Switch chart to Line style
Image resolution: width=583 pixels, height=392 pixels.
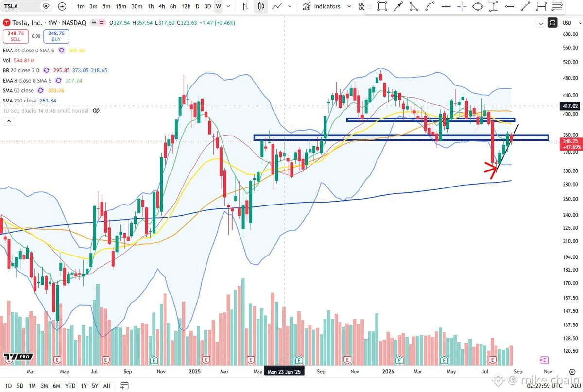coord(277,6)
